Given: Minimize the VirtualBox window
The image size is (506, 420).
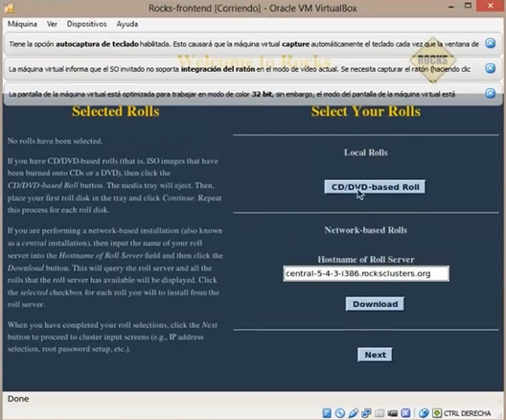Looking at the screenshot, I should tap(451, 7).
